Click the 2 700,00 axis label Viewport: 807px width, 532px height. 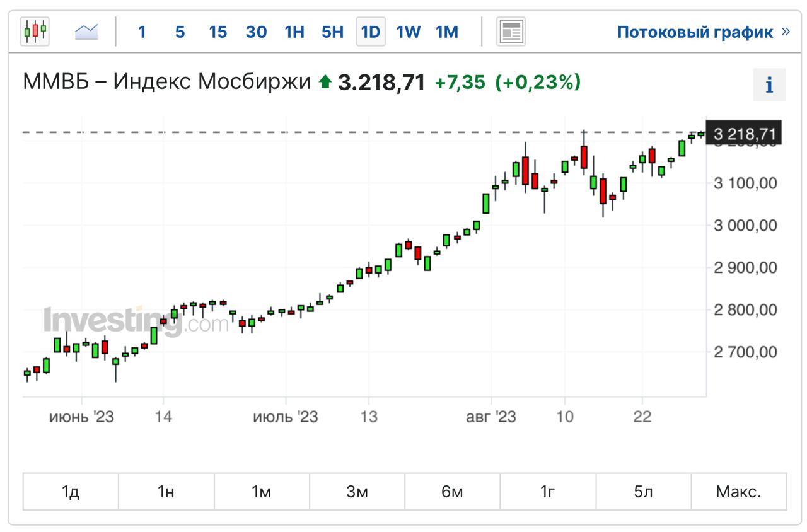click(x=745, y=352)
